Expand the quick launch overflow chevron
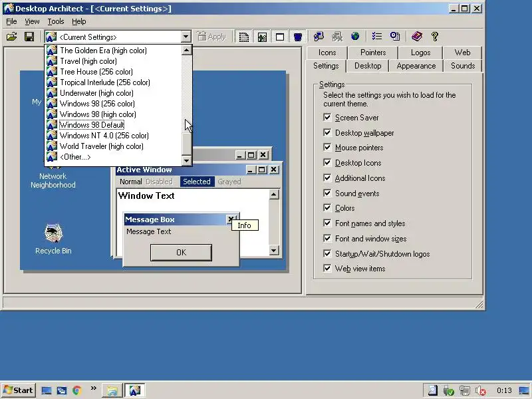532x399 pixels. click(93, 388)
